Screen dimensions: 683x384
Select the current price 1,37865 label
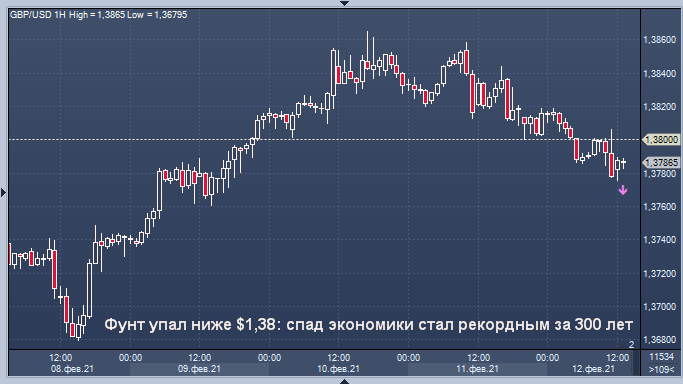(x=661, y=162)
